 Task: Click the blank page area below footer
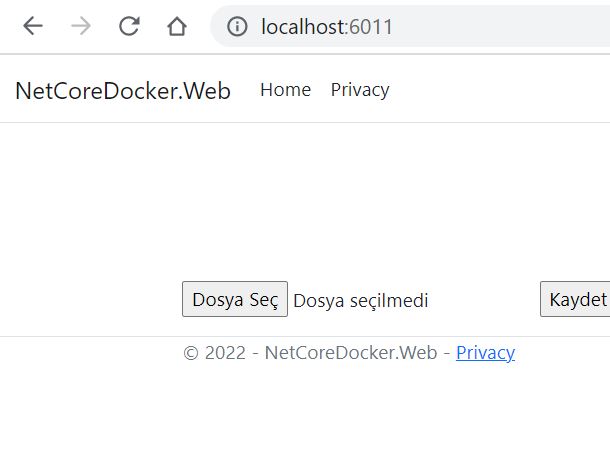pos(300,410)
